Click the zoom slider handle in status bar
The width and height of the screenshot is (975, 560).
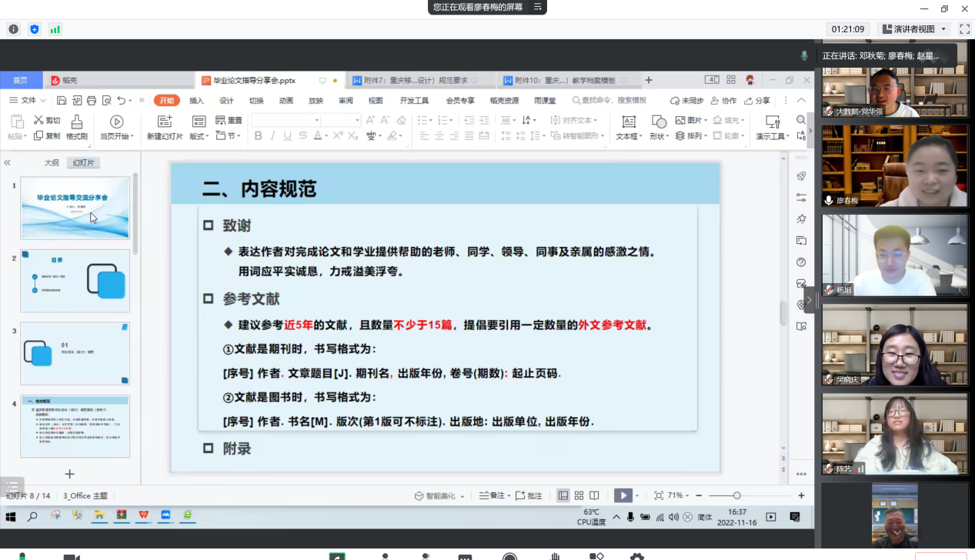coord(736,496)
